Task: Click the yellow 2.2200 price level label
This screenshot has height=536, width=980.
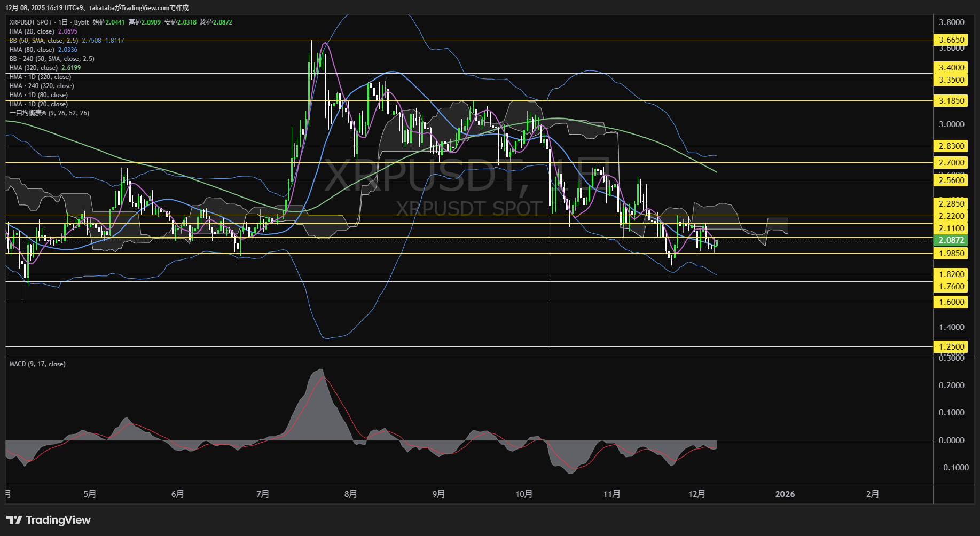Action: point(950,216)
